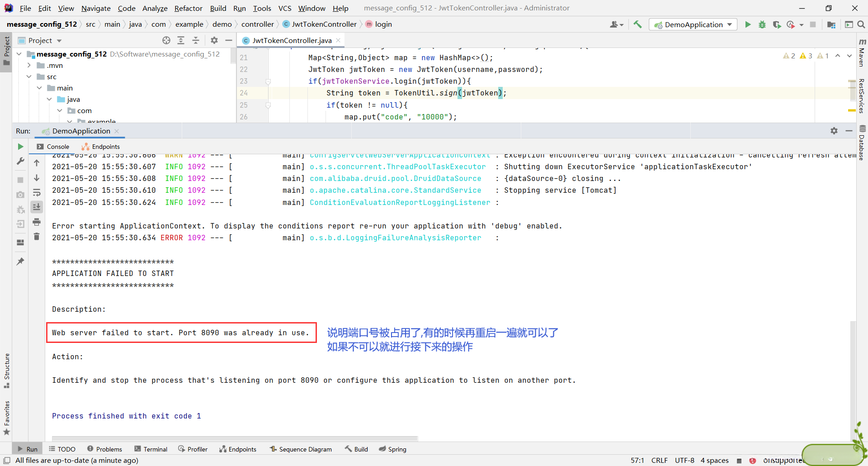Open the VCS menu

[x=285, y=8]
